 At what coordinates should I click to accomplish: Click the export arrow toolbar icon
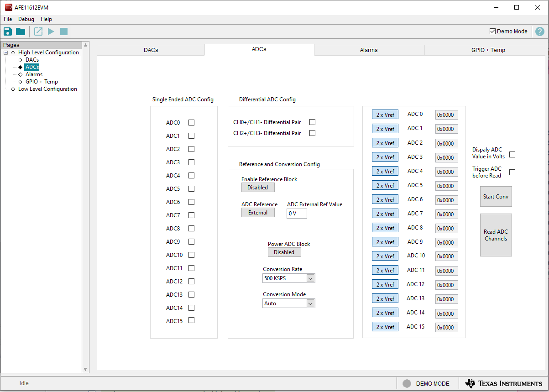38,31
